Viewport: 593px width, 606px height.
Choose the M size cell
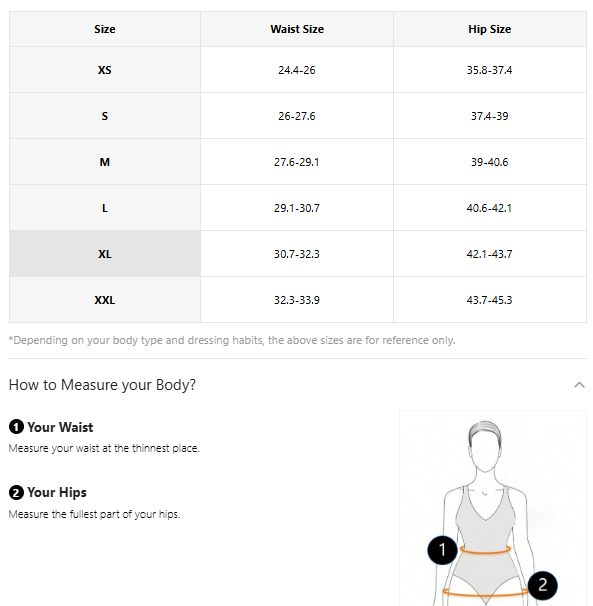pyautogui.click(x=105, y=162)
